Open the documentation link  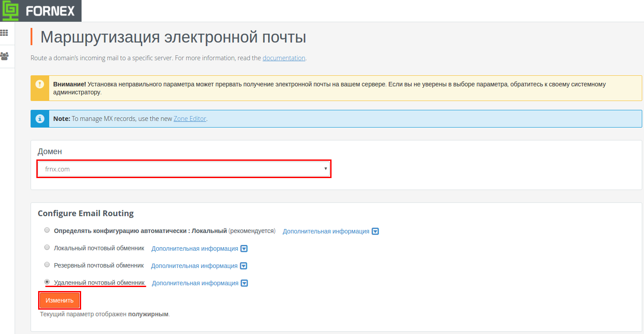pos(284,58)
